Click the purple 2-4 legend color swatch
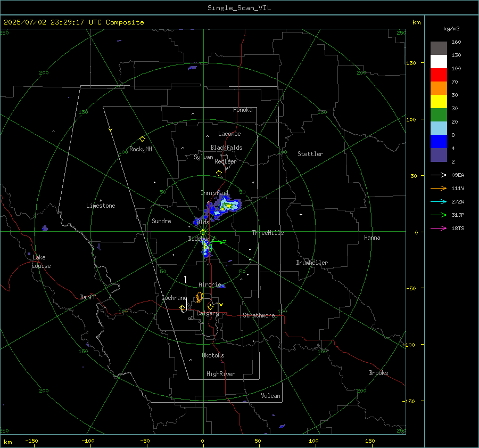The image size is (479, 448). [439, 154]
